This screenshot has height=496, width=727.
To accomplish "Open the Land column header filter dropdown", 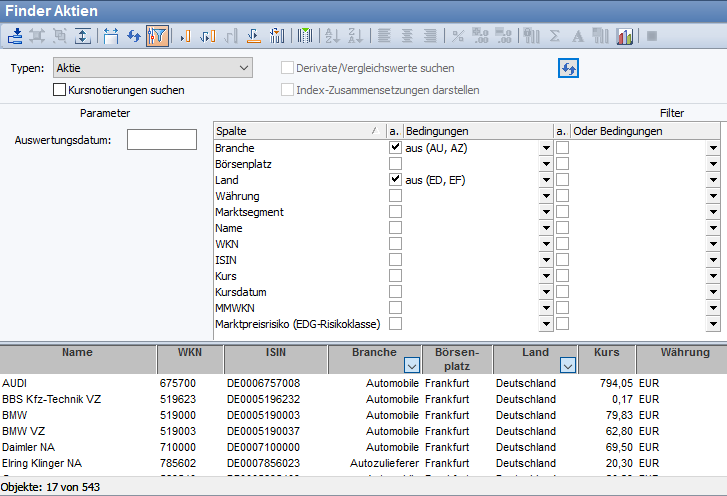I will point(568,366).
